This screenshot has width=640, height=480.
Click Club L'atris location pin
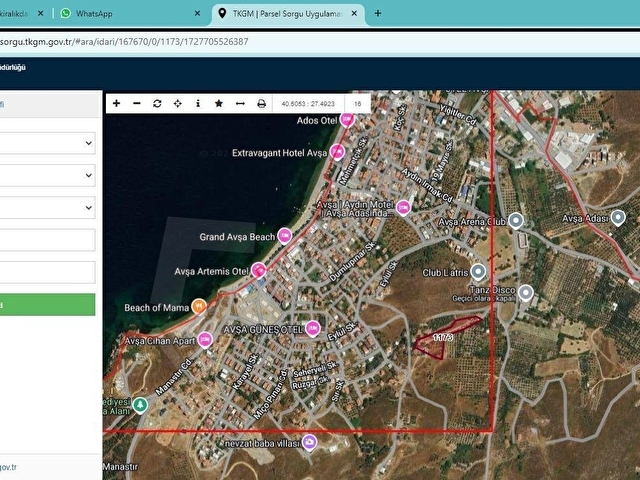pos(478,272)
